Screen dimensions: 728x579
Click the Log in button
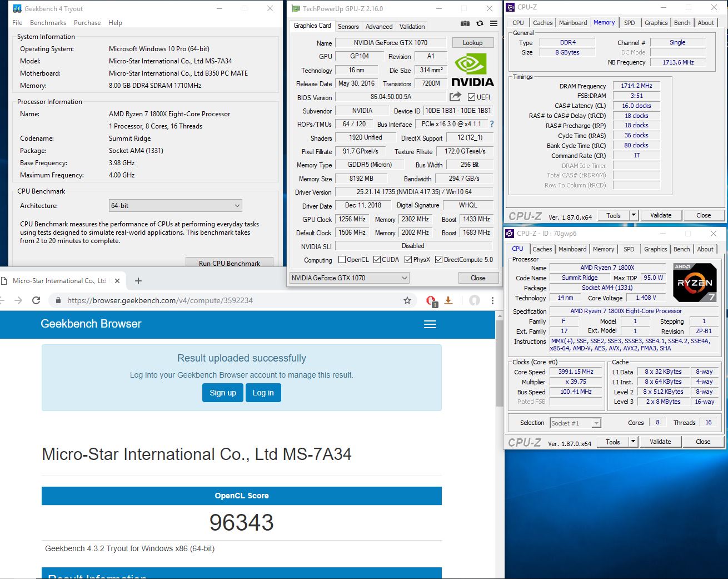click(x=263, y=393)
